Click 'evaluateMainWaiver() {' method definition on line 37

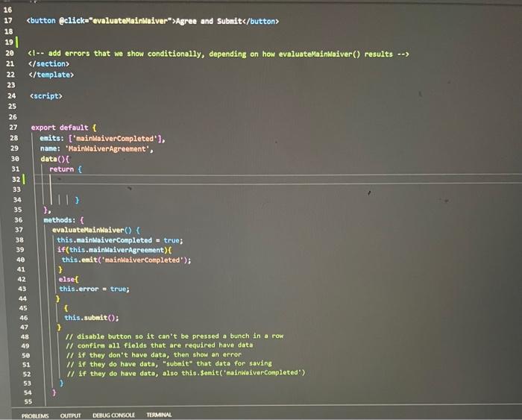tap(96, 231)
